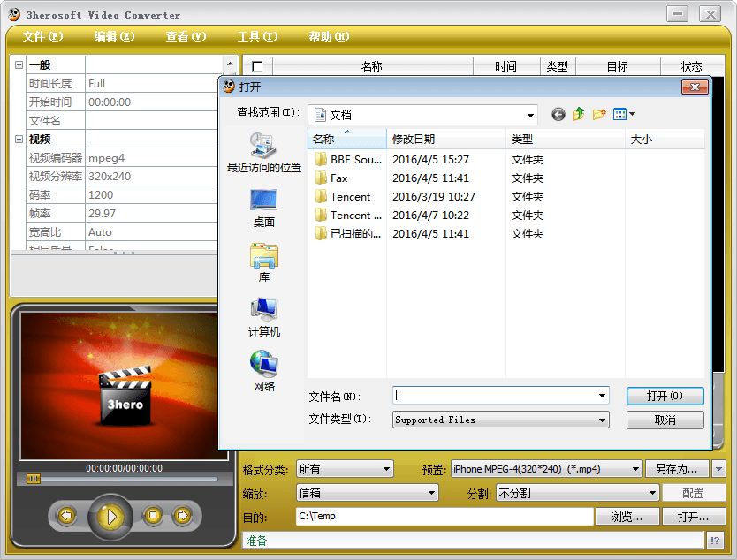Open Libraries (库) in the places bar
737x560 pixels.
(263, 263)
